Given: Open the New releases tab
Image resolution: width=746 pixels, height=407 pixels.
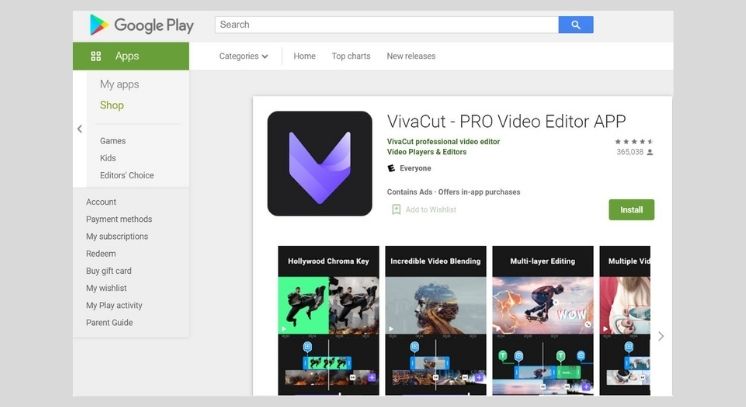Looking at the screenshot, I should [x=411, y=56].
